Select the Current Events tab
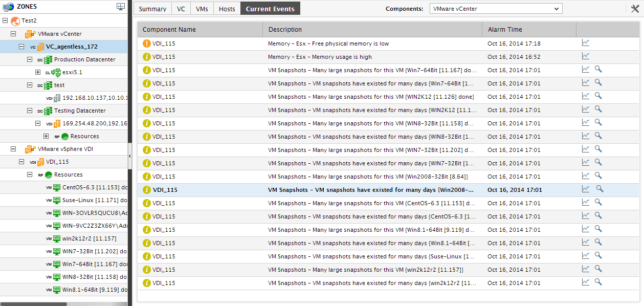 tap(270, 9)
